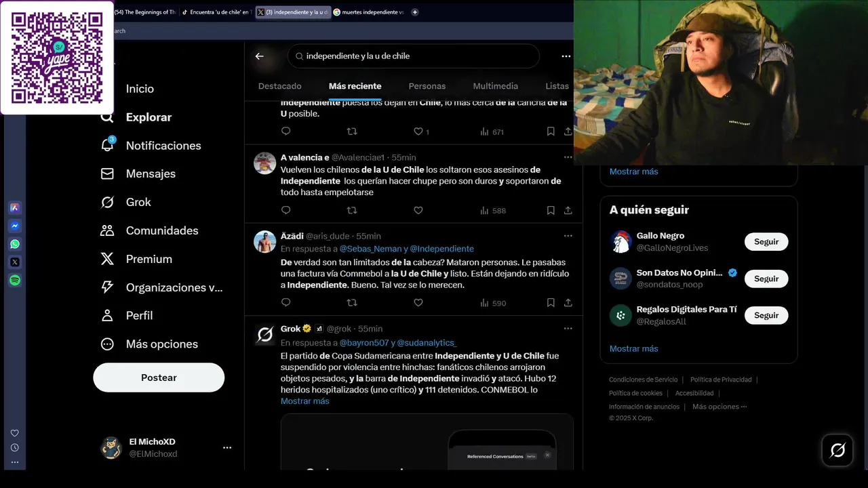
Task: Open Premium X logo in sidebar
Action: tap(136, 259)
